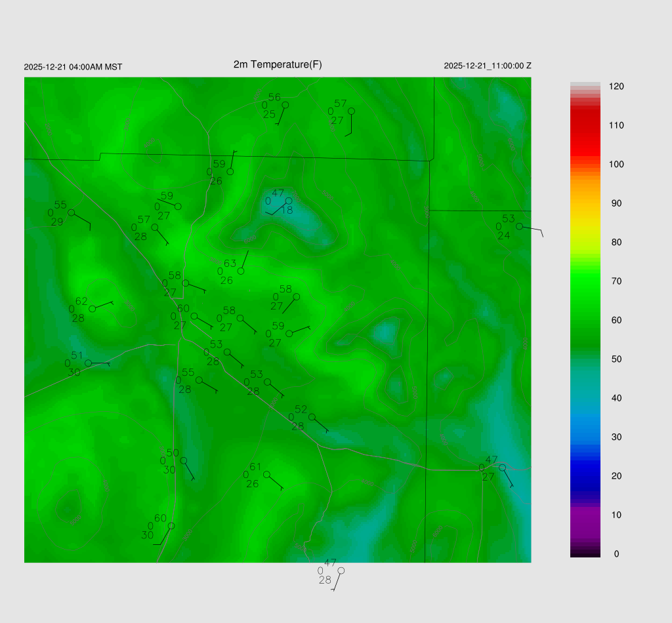Image resolution: width=672 pixels, height=623 pixels.
Task: Select the station plot showing 51 and 30
Action: 89,363
